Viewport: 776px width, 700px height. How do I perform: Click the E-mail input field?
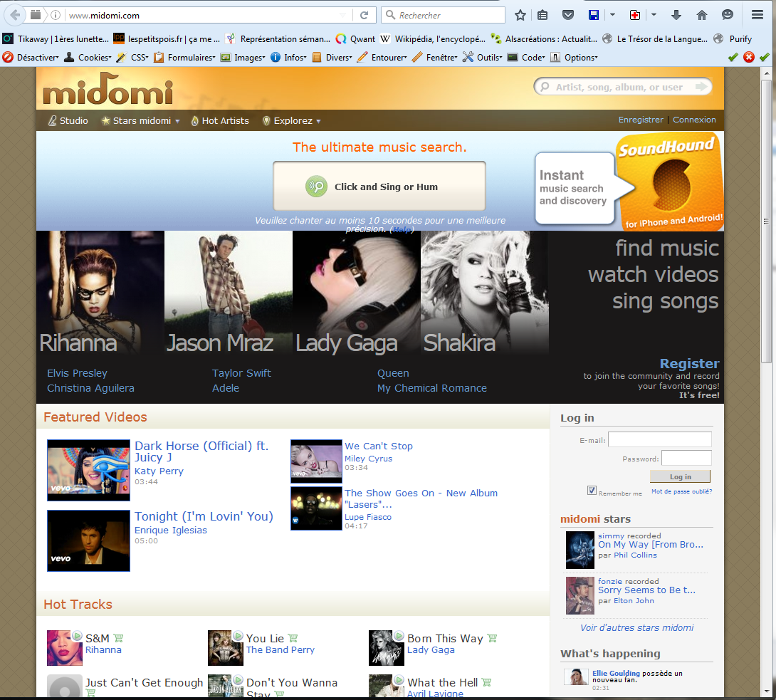click(x=659, y=439)
